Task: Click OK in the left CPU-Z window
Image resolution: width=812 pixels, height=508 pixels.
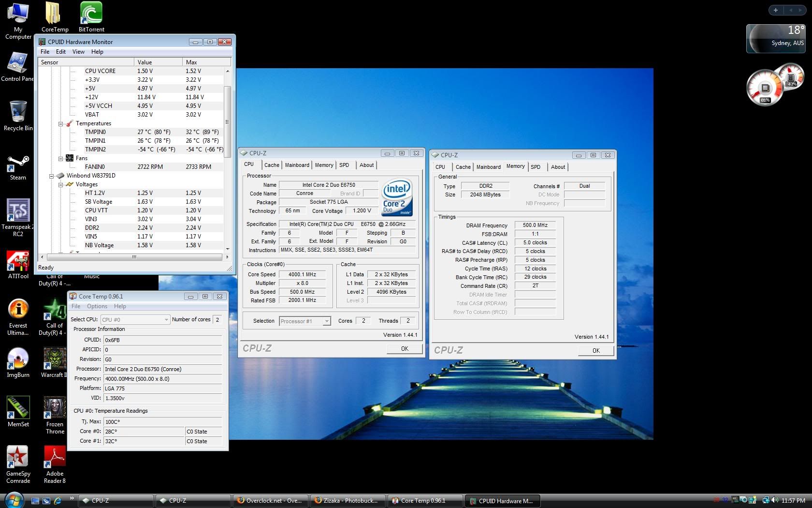Action: 405,348
